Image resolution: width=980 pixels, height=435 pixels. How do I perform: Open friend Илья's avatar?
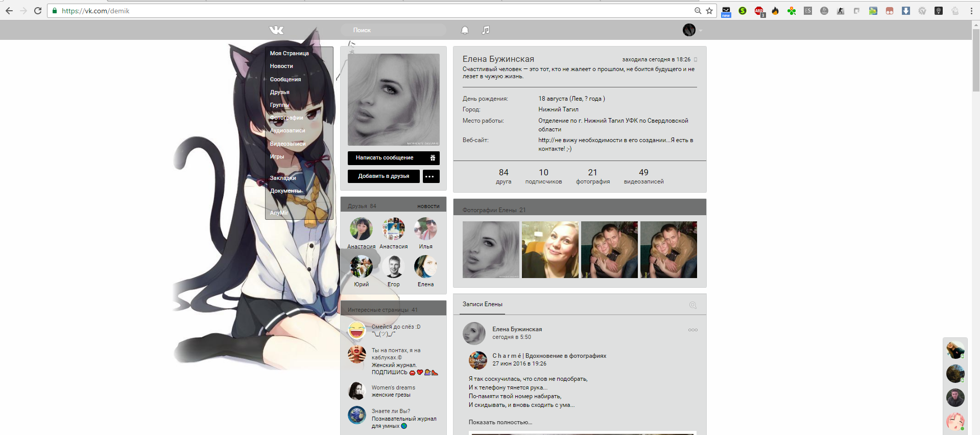425,228
